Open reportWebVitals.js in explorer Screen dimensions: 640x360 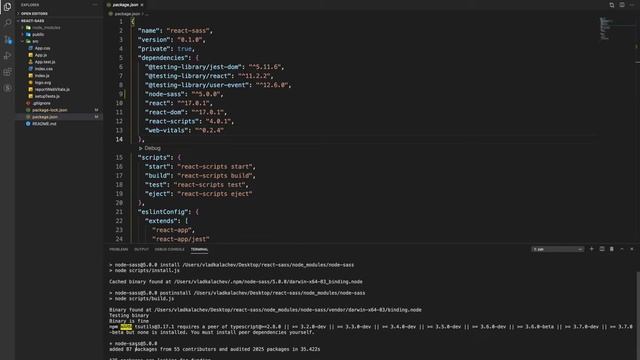(x=52, y=89)
